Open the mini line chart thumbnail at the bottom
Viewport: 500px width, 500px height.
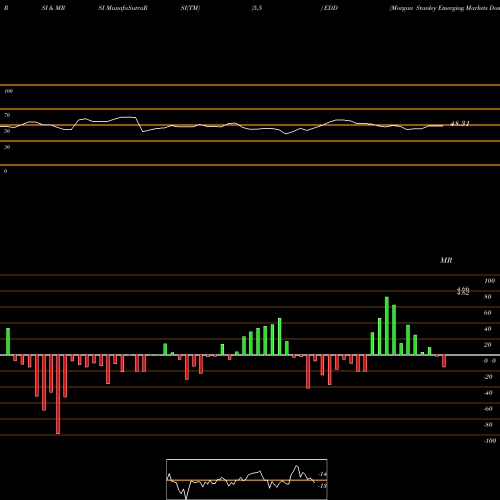(x=247, y=479)
